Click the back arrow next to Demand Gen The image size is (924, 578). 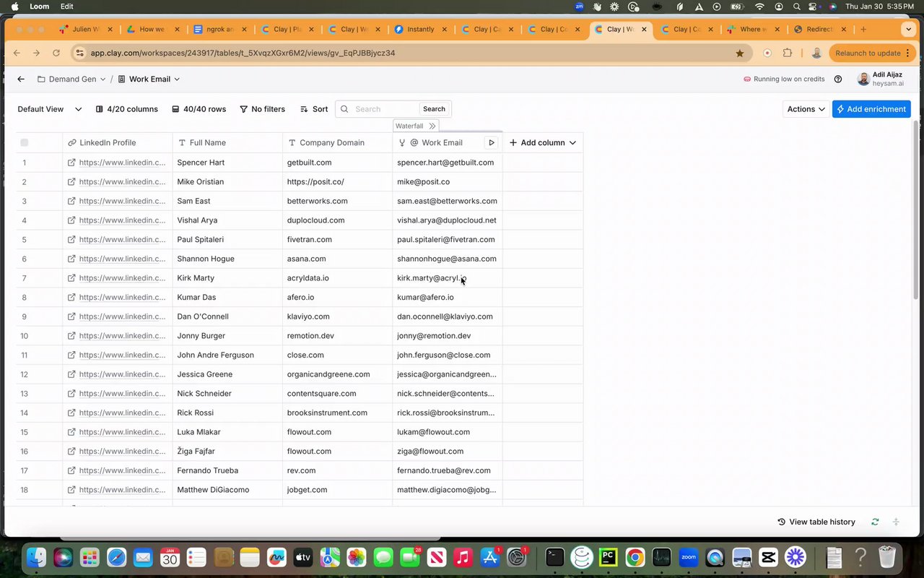[x=21, y=79]
